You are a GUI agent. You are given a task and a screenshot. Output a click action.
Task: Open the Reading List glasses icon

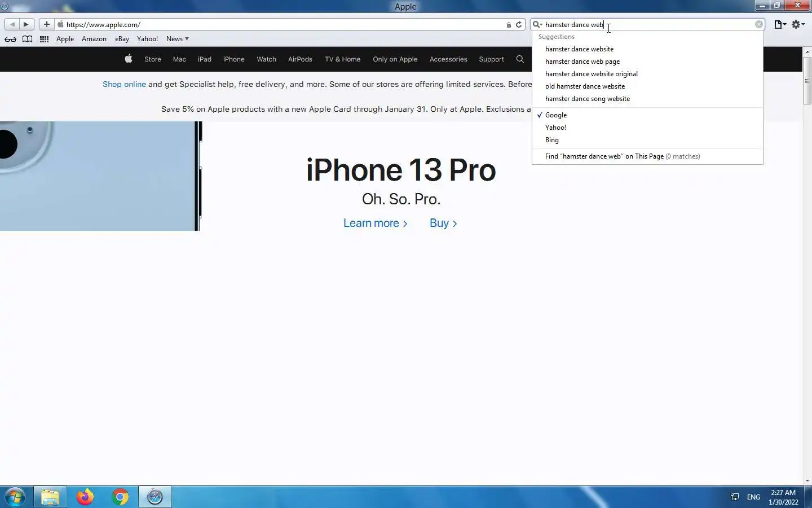10,39
